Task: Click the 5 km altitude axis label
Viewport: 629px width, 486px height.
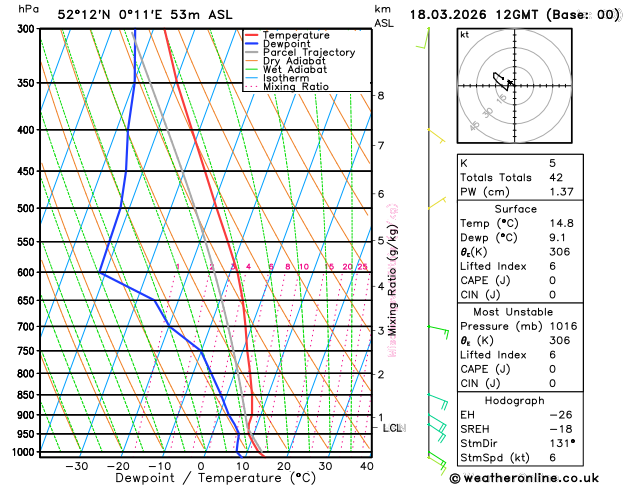Action: click(x=381, y=241)
